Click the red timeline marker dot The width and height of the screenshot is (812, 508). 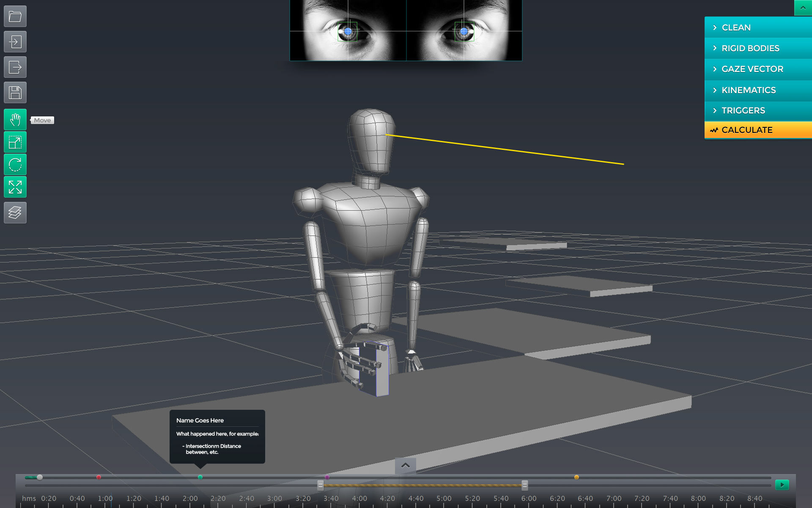pyautogui.click(x=99, y=477)
